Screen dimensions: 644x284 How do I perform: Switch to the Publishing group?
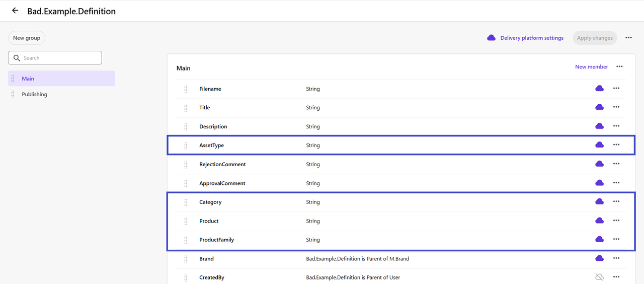tap(34, 94)
